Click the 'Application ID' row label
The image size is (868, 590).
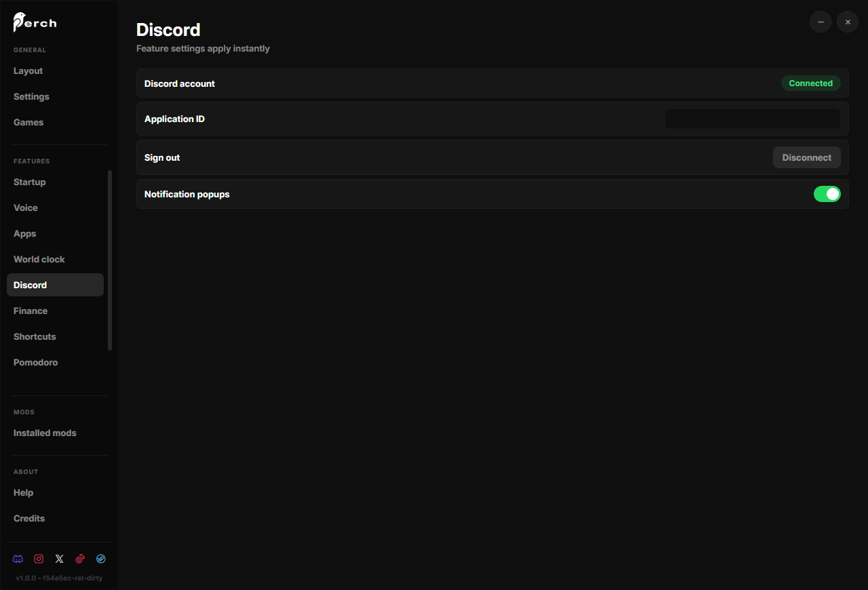coord(174,119)
